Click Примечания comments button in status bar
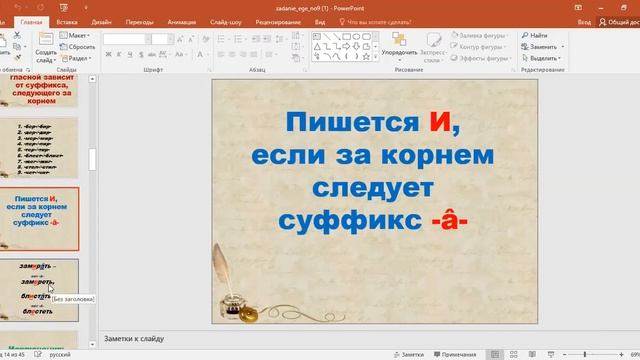This screenshot has height=360, width=640. tap(455, 355)
